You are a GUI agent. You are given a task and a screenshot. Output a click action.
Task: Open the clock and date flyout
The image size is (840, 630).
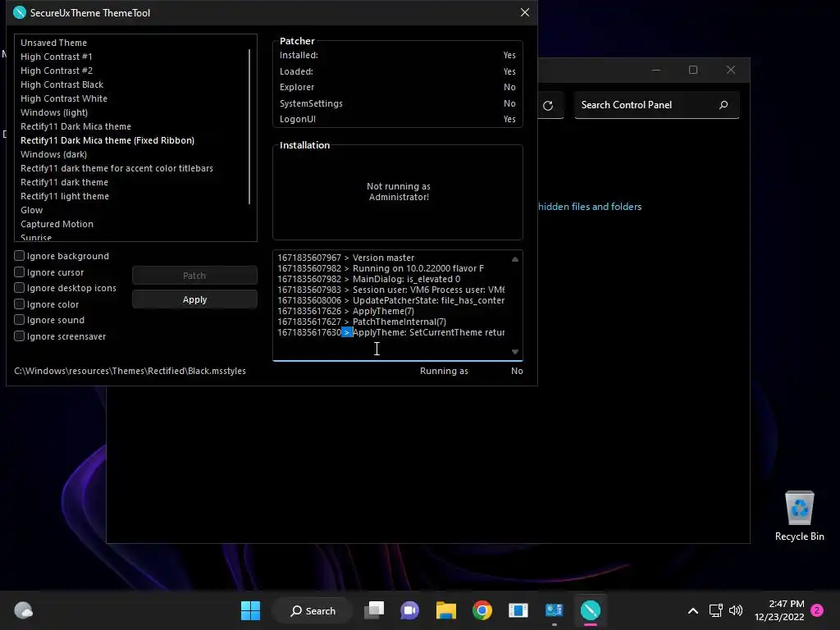779,610
